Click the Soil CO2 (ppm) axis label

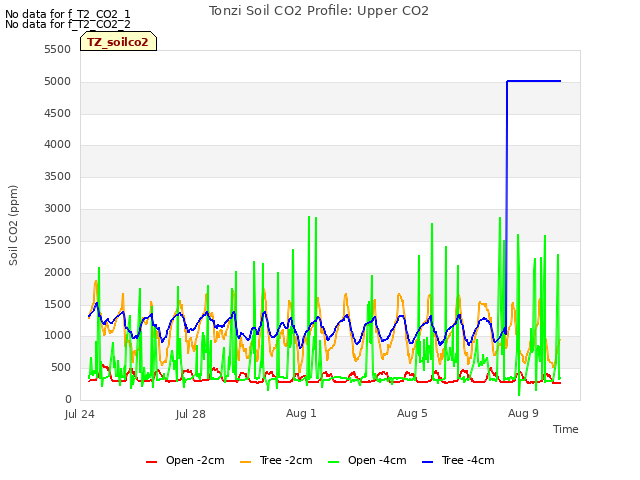[x=13, y=225]
